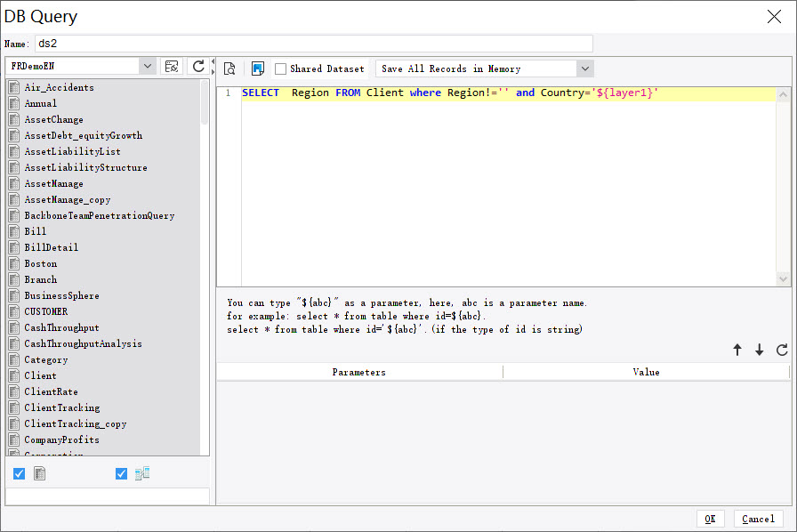Viewport: 797px width, 532px height.
Task: Click the down arrow above the parameters table
Action: [x=759, y=350]
